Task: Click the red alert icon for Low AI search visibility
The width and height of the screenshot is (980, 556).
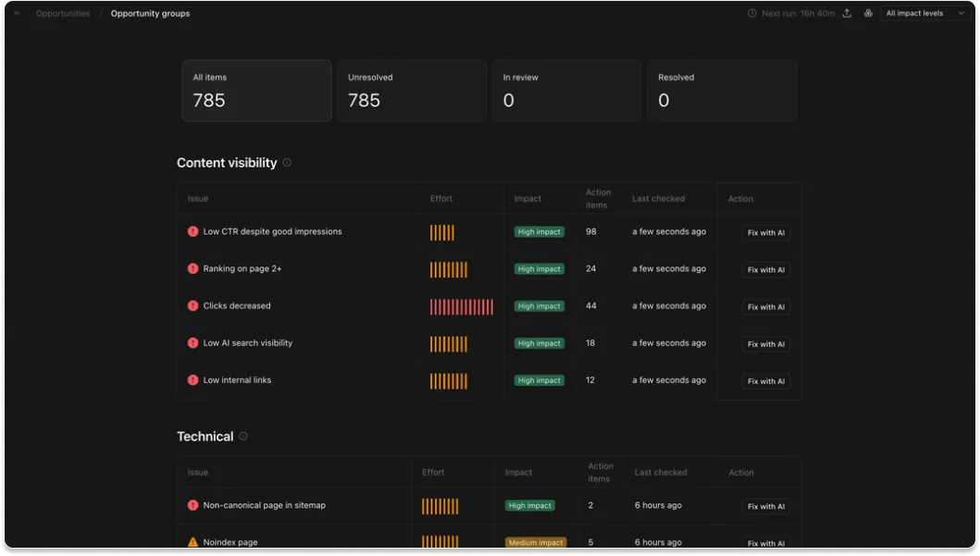Action: pyautogui.click(x=192, y=343)
